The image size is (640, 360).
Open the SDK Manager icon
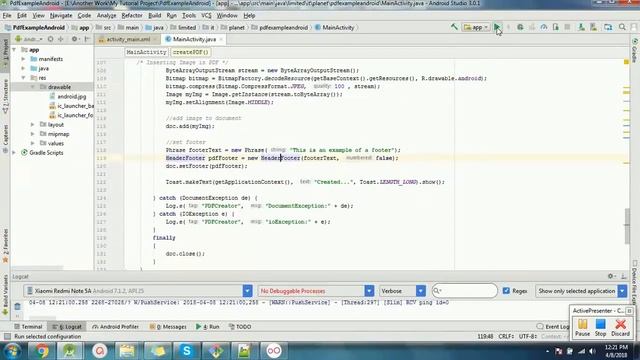593,27
